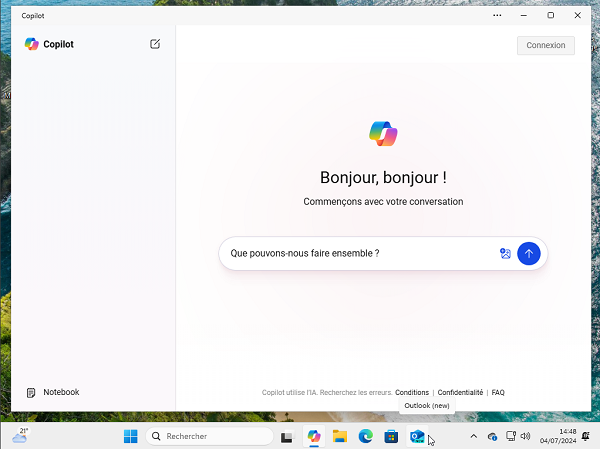
Task: Open the Conditions link
Action: 412,393
